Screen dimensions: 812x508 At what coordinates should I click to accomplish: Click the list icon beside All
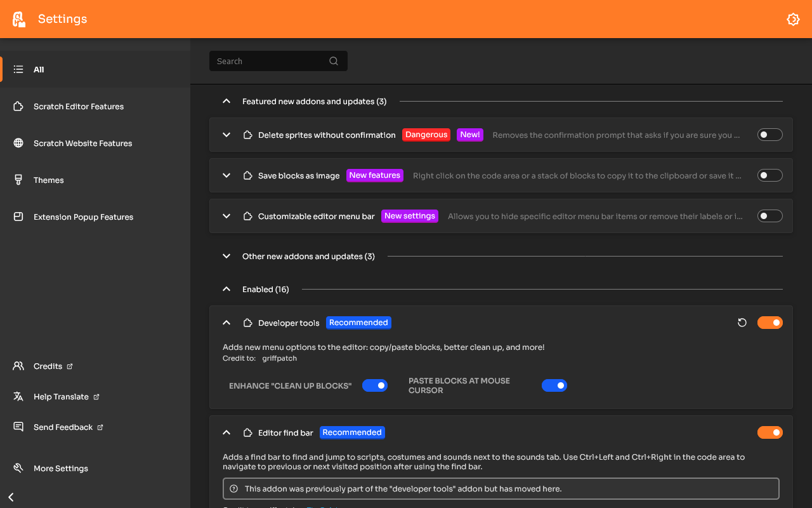click(18, 69)
